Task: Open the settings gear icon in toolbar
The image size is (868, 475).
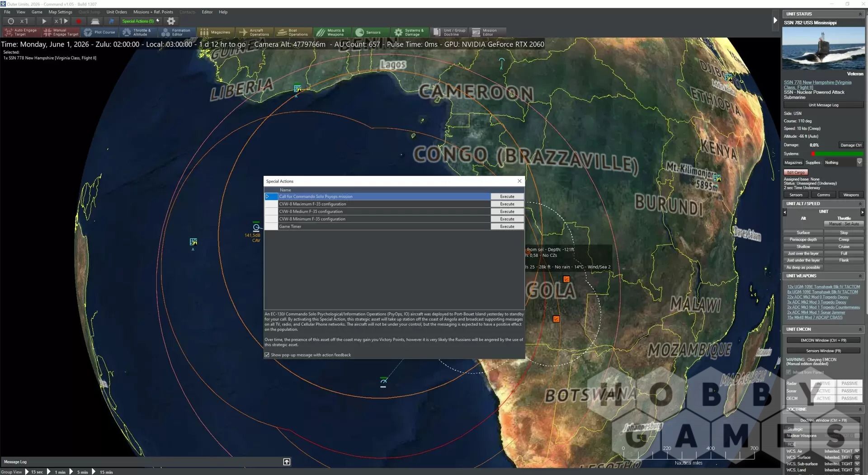Action: (171, 21)
